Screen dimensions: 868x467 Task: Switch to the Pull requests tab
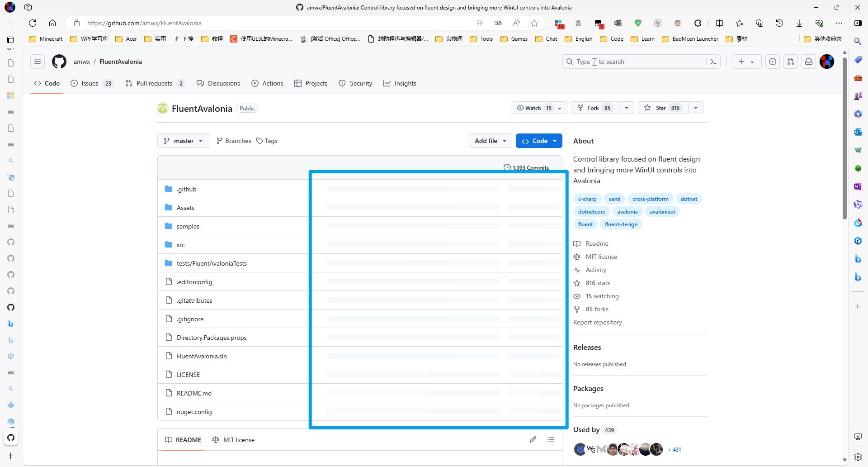pos(155,83)
